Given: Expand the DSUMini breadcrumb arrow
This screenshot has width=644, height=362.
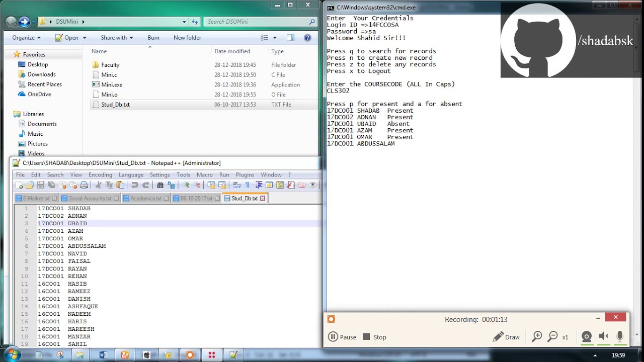Looking at the screenshot, I should (84, 22).
